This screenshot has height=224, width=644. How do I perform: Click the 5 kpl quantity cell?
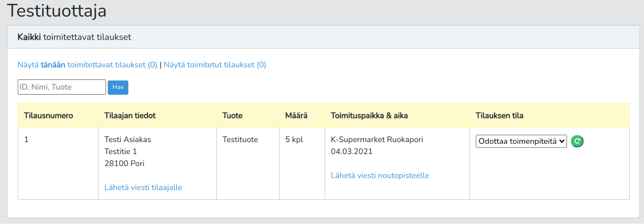click(x=294, y=140)
